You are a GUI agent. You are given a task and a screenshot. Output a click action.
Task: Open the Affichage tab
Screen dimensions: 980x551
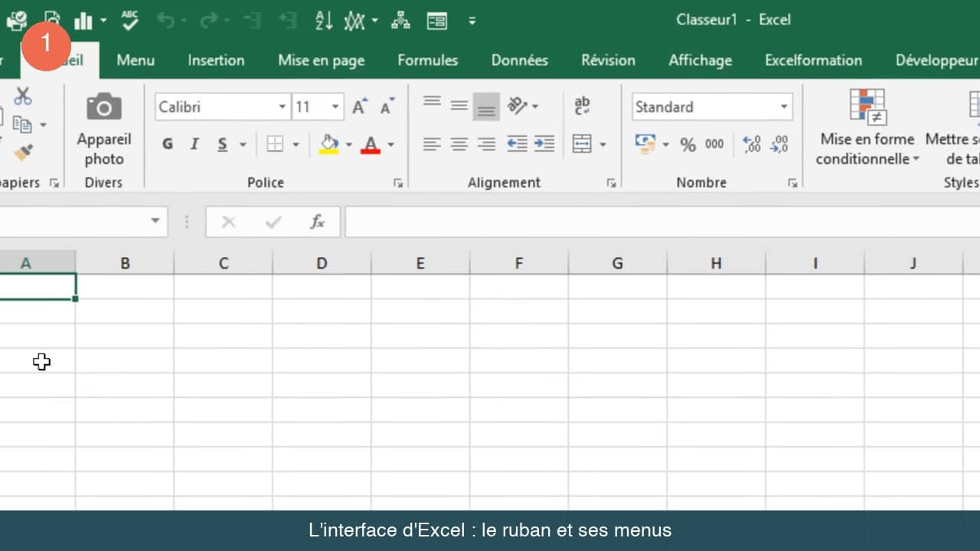click(x=701, y=60)
